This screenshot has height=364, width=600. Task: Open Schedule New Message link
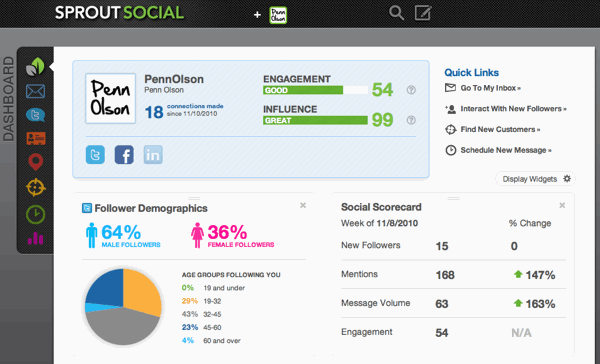(498, 150)
